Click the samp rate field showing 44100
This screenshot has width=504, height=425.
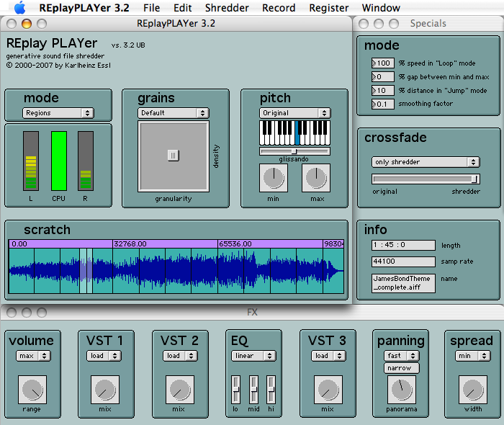403,261
